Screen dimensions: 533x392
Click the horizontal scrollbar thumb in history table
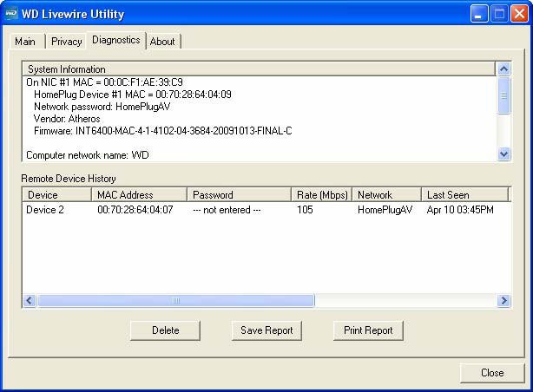176,301
